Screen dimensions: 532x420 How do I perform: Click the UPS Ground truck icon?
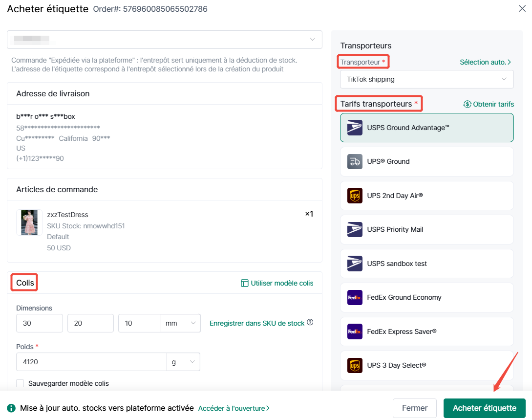pyautogui.click(x=355, y=162)
